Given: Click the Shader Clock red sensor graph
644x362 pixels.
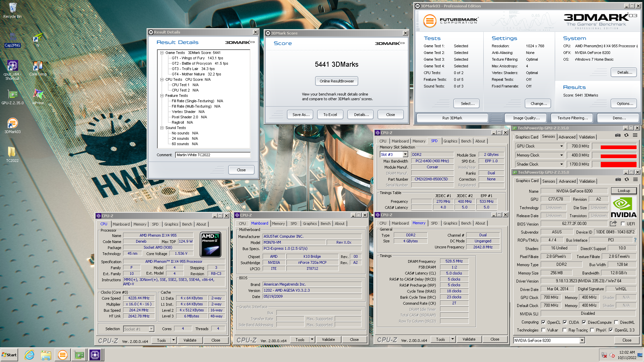Looking at the screenshot, I should (618, 164).
